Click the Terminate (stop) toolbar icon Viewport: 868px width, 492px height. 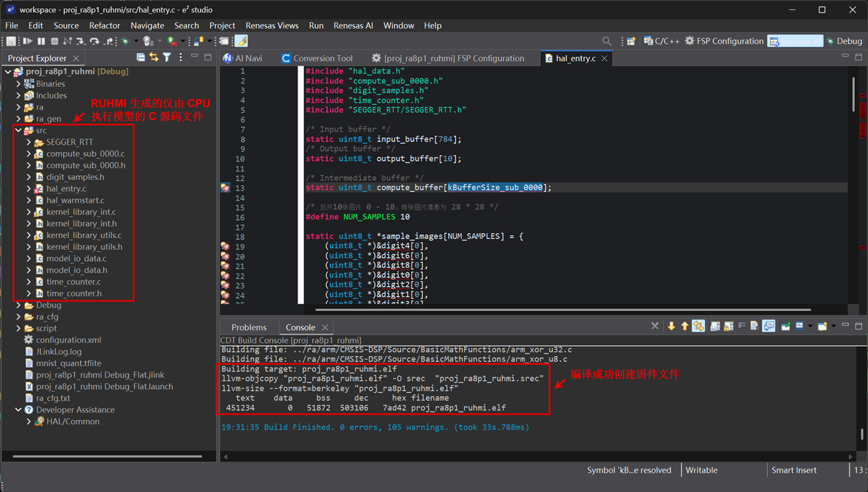click(x=54, y=41)
